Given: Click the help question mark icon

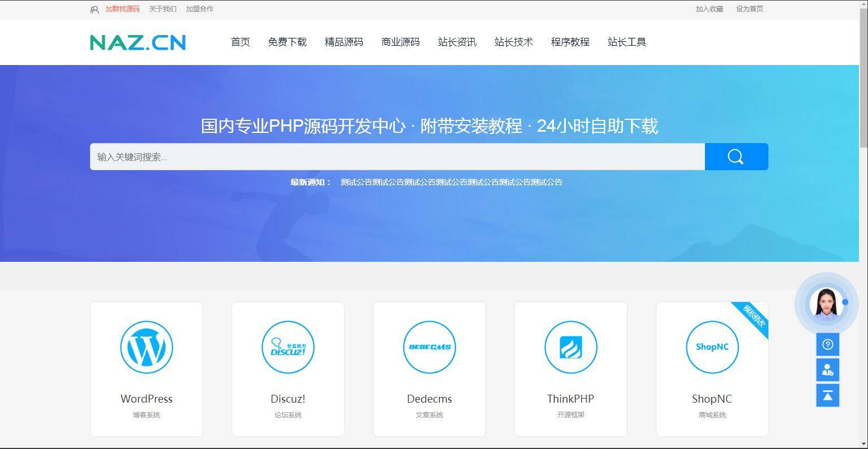Looking at the screenshot, I should pyautogui.click(x=827, y=344).
